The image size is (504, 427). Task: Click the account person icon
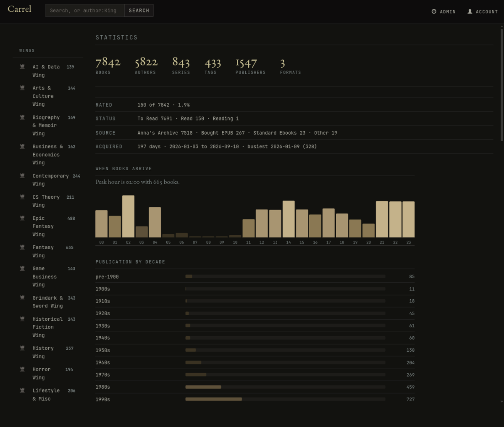tap(470, 11)
